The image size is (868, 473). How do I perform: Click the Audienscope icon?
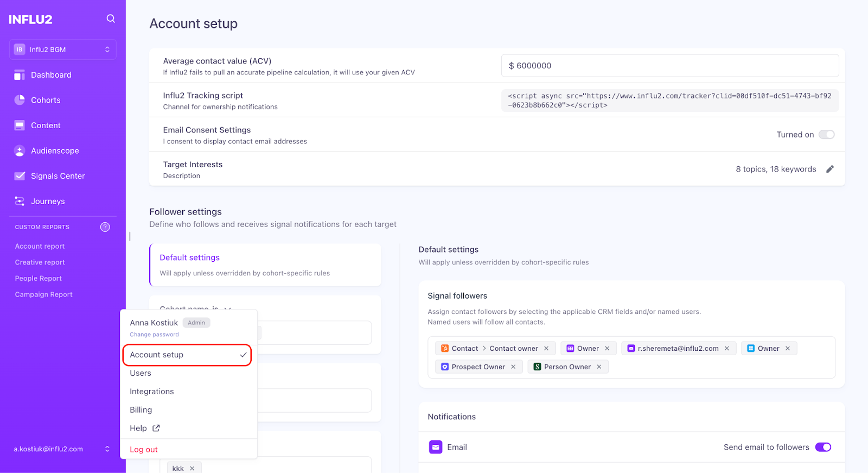pyautogui.click(x=20, y=151)
